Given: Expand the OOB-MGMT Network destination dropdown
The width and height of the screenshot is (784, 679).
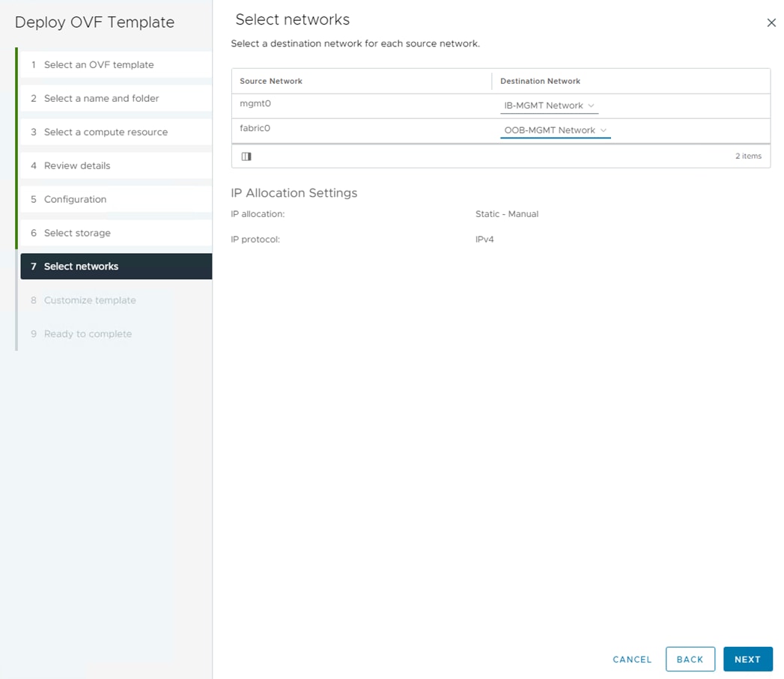Looking at the screenshot, I should (x=555, y=130).
